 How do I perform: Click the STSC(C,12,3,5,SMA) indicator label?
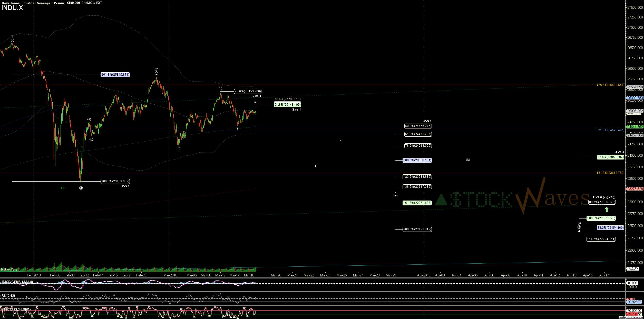point(16,310)
